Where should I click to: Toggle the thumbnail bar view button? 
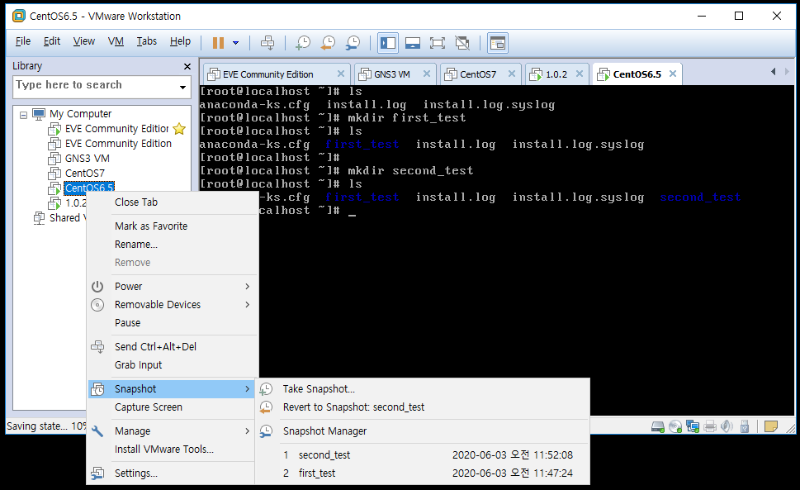(x=412, y=42)
